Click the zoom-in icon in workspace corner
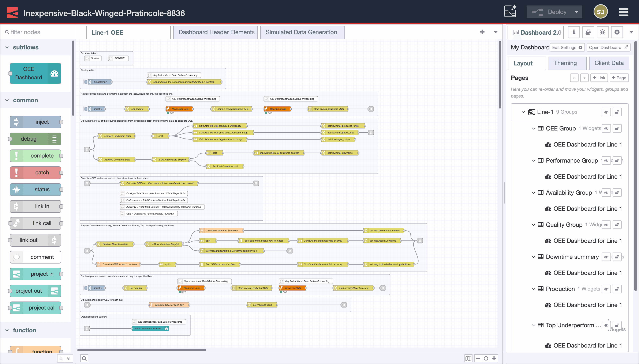Viewport: 639px width, 364px height. 494,358
